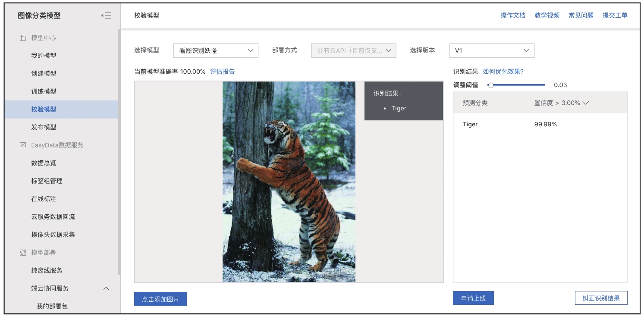This screenshot has height=316, width=644.
Task: Expand the 置信度 > 3.00% filter arrow
Action: pos(585,103)
